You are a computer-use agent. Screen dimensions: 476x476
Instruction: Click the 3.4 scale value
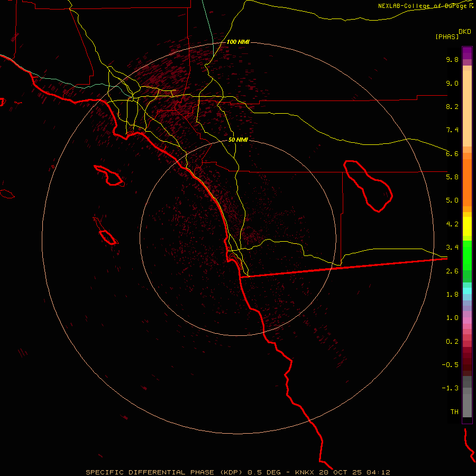(x=452, y=248)
